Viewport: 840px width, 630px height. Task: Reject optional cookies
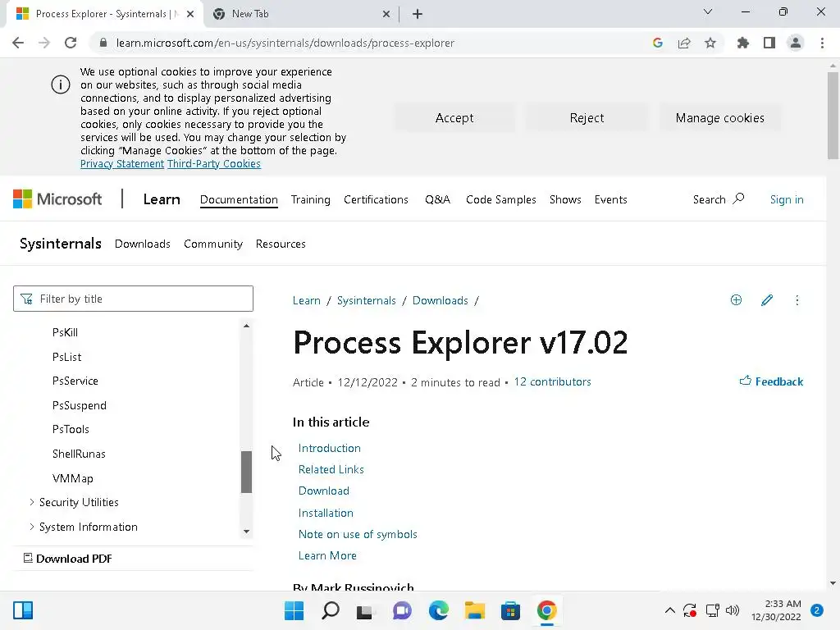[587, 118]
